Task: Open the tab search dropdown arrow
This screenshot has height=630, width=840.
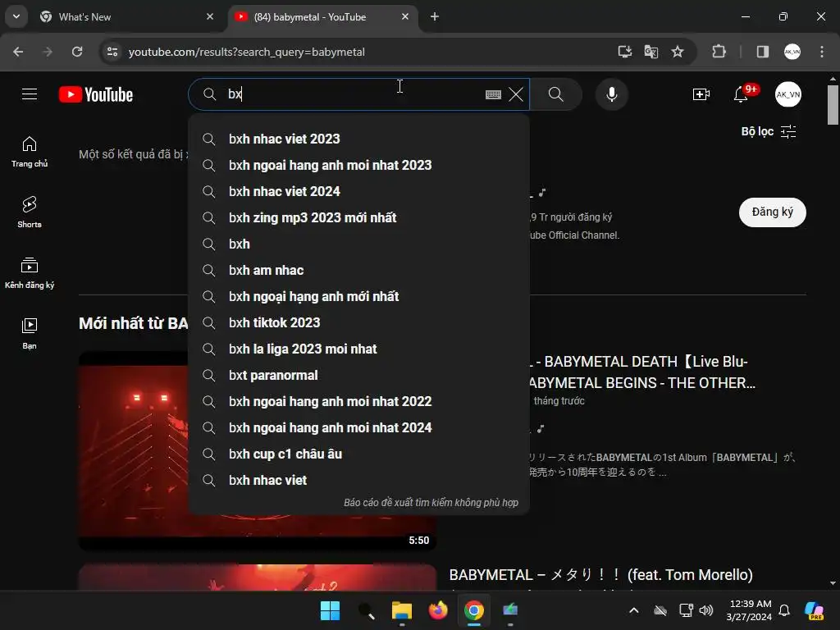Action: (x=16, y=16)
